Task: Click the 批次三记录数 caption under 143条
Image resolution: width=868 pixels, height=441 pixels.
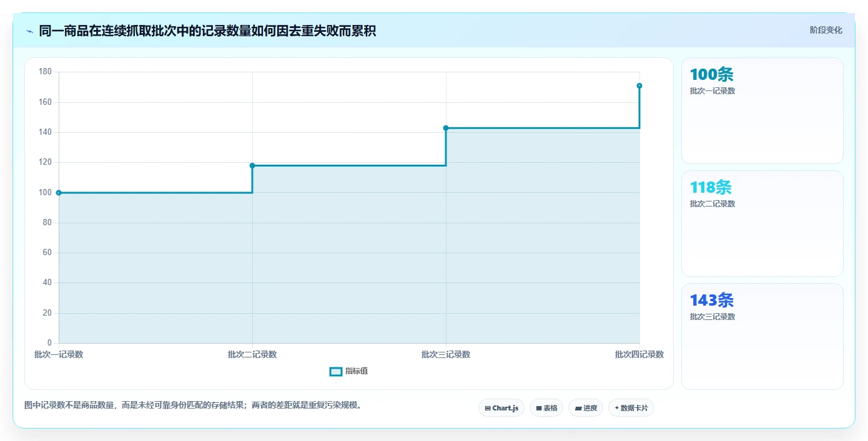Action: coord(713,317)
